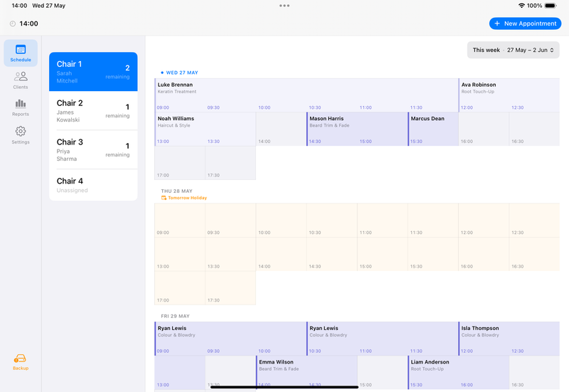This screenshot has width=569, height=392.
Task: Click the WED 27 MAY day header
Action: pos(182,73)
